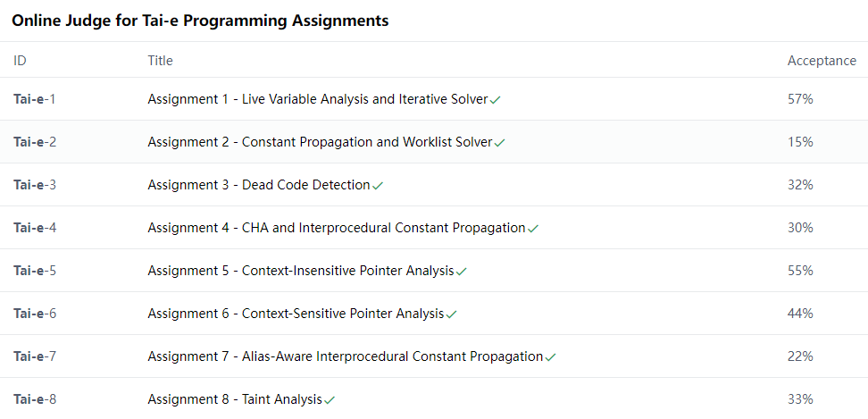
Task: Click the green checkmark beside Assignment 1
Action: point(496,100)
